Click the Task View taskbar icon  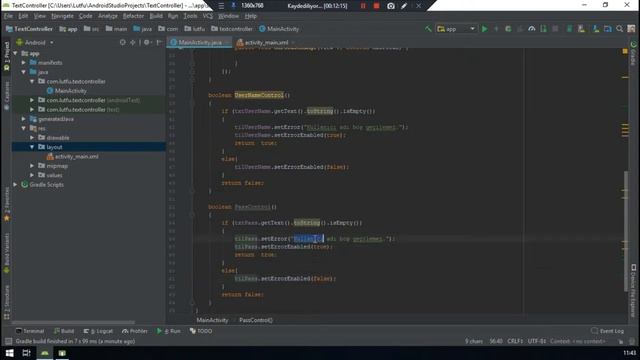[x=27, y=353]
